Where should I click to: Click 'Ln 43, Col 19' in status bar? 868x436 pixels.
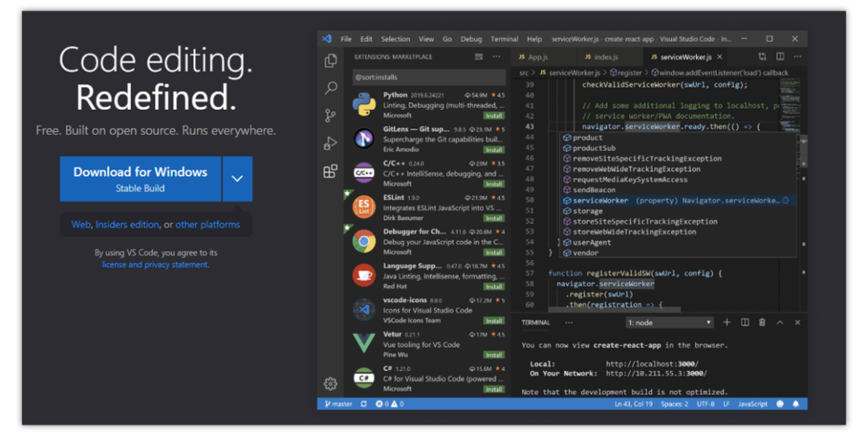[x=633, y=404]
